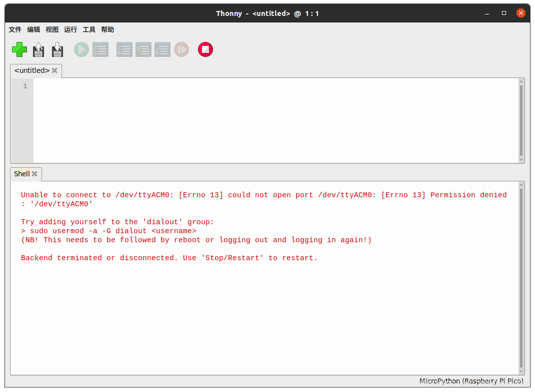Save the file using the save icon
Viewport: 535px width, 392px height.
pos(57,49)
